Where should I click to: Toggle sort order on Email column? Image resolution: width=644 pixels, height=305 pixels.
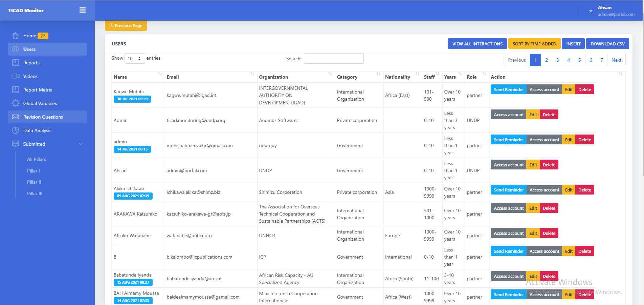(252, 74)
